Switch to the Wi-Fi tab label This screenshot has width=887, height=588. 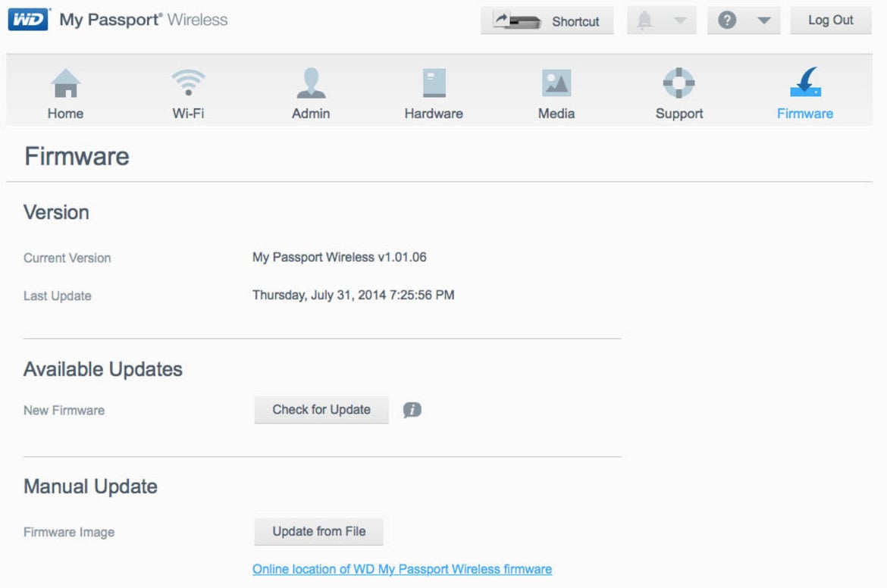pos(188,114)
